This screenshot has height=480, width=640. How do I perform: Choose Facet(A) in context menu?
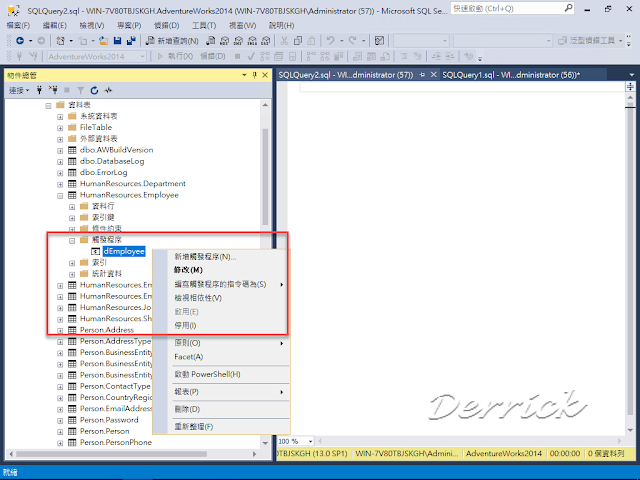(x=221, y=356)
